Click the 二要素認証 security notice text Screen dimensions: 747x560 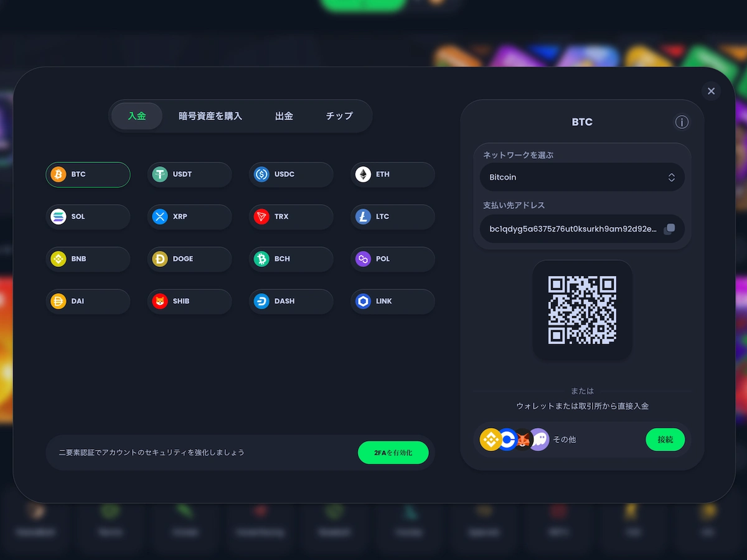pos(152,452)
